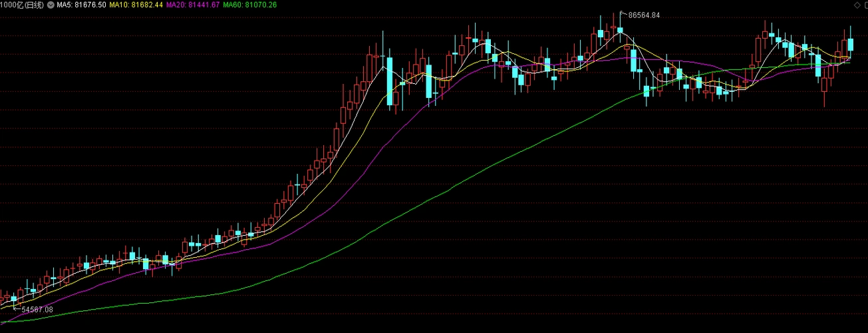
Task: Click the 1000亿(日线) chart title
Action: coord(22,5)
